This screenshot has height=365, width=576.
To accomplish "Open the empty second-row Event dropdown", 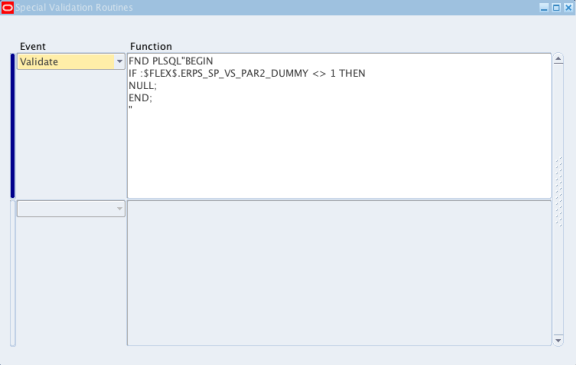I will (119, 209).
